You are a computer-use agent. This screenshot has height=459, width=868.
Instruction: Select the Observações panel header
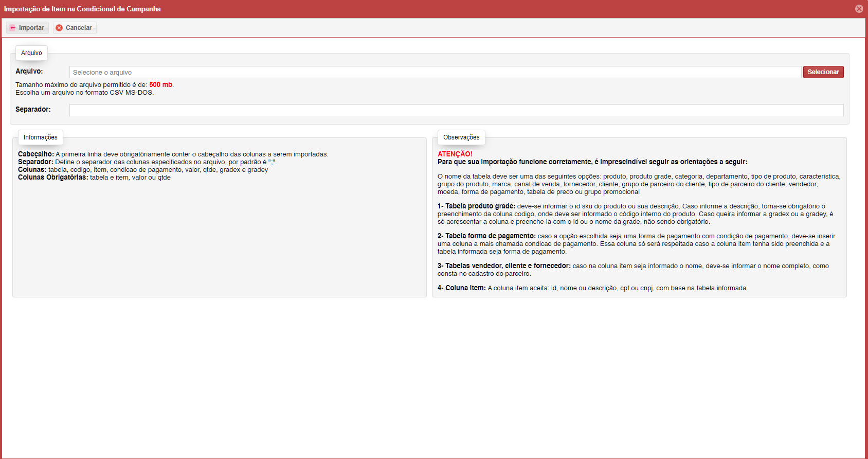point(461,137)
